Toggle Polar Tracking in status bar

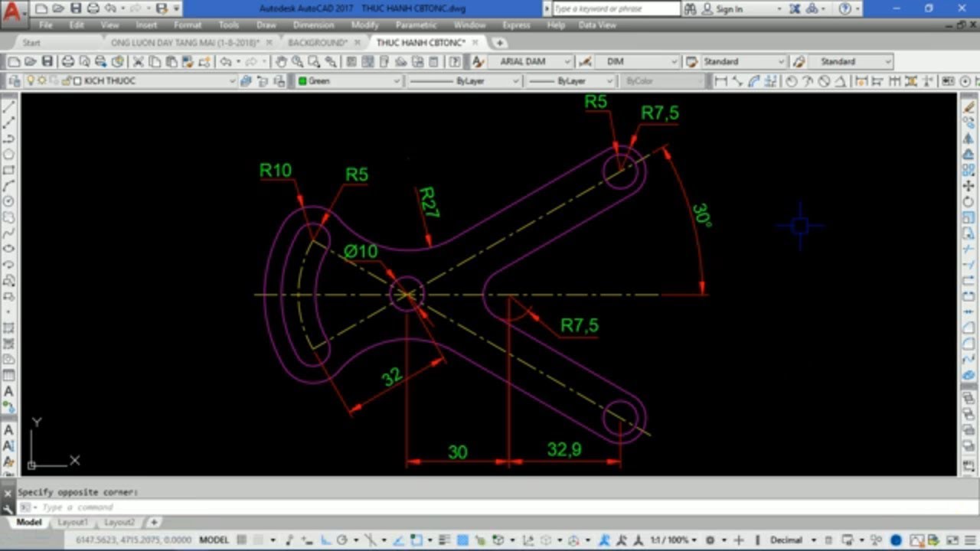(342, 540)
